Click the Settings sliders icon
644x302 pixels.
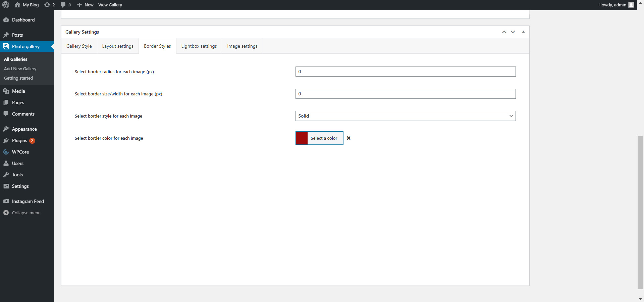(x=6, y=186)
